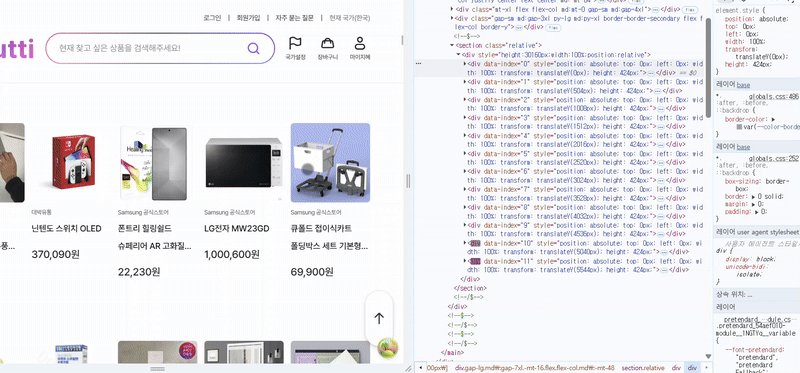Expand the gap-sm border-y div node

pos(452,18)
